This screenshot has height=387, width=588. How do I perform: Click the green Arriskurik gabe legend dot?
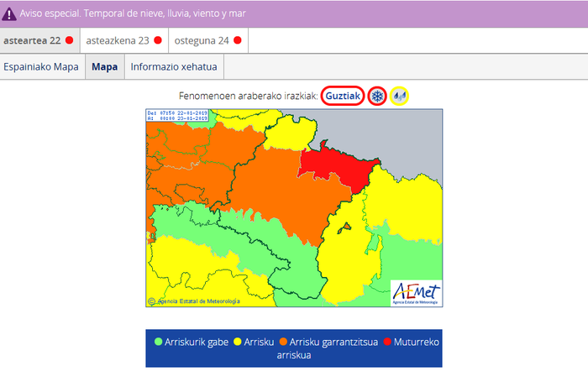point(159,342)
